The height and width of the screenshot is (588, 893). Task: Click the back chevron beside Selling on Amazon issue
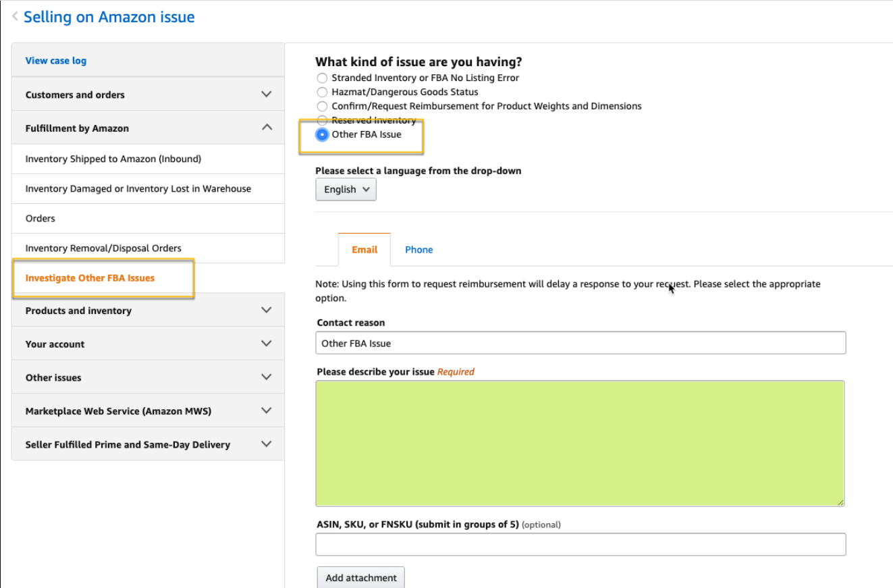point(14,16)
